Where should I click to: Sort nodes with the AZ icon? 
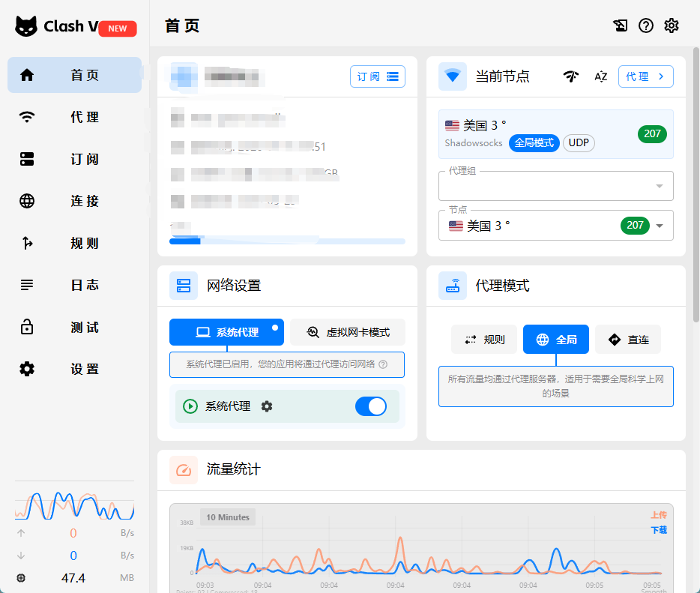point(601,76)
